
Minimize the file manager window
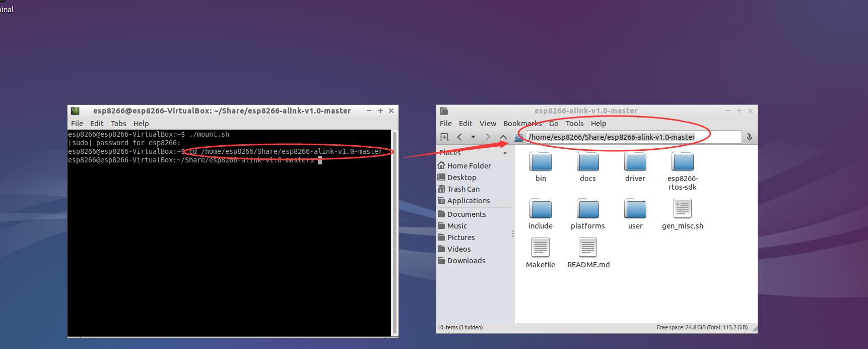[728, 110]
